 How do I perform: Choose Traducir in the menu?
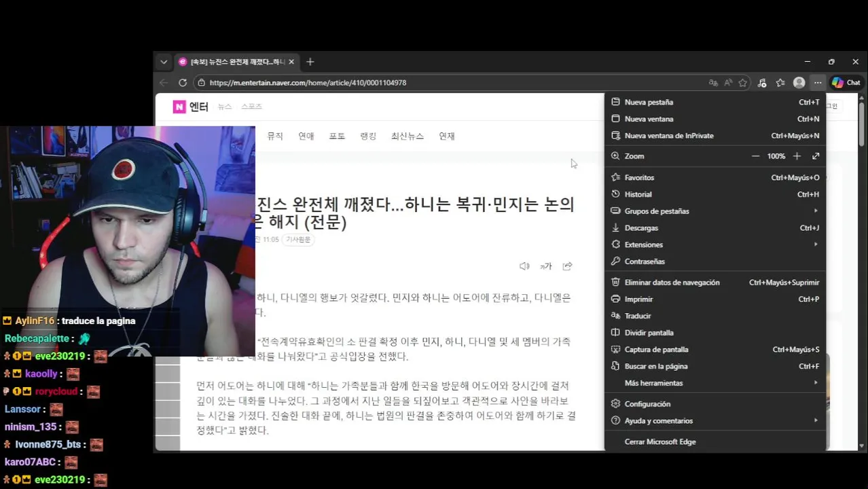tap(715, 316)
